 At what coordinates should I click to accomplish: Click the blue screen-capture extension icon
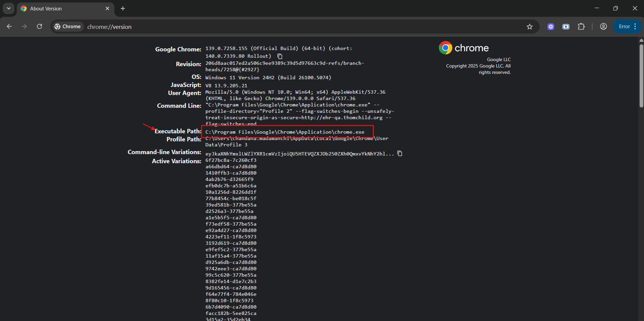tap(566, 27)
